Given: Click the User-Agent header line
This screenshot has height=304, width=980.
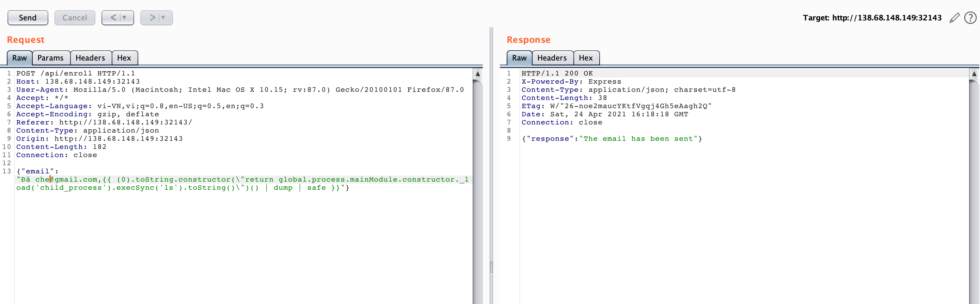Looking at the screenshot, I should pos(240,90).
